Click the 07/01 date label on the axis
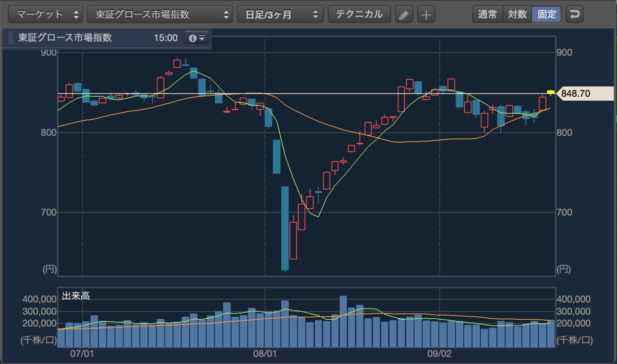The image size is (617, 364). tap(82, 354)
